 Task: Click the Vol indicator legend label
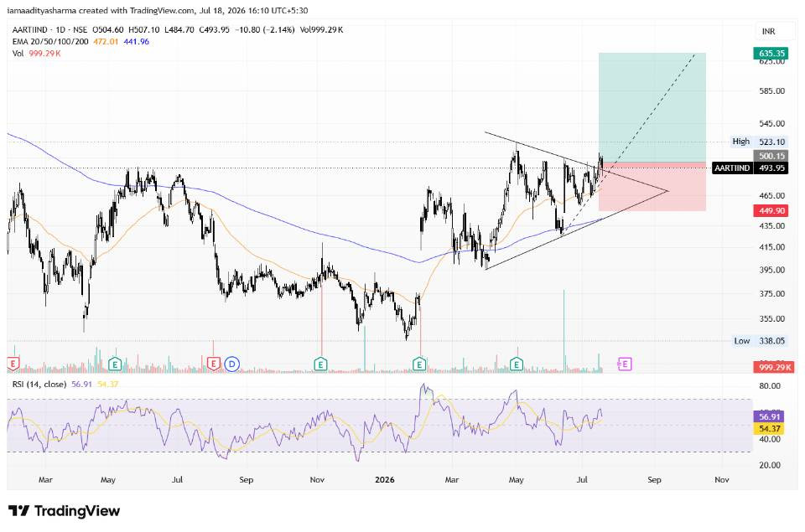(18, 54)
